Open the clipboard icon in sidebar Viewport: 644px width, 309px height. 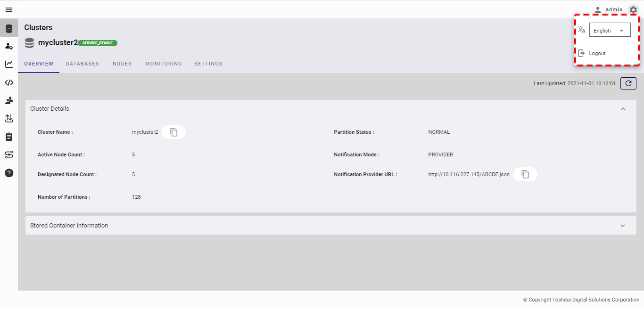(x=9, y=137)
